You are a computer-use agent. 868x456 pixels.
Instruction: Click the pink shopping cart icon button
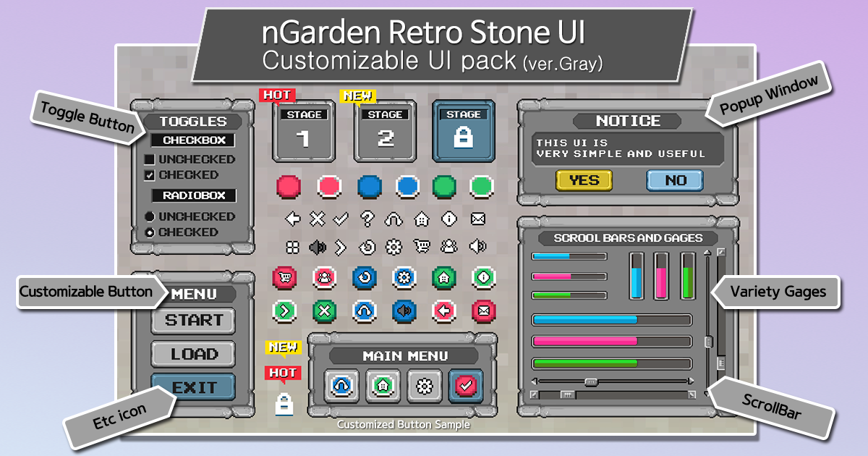tap(284, 279)
